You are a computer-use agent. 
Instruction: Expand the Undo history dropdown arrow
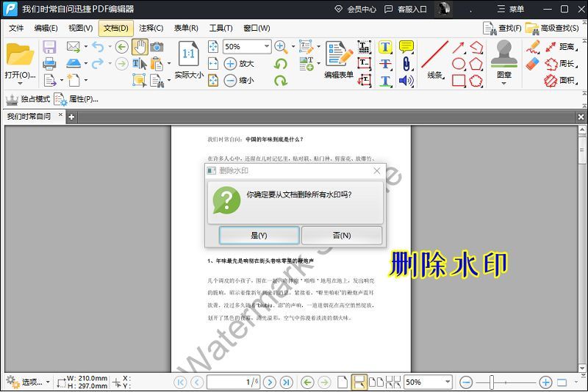point(110,47)
